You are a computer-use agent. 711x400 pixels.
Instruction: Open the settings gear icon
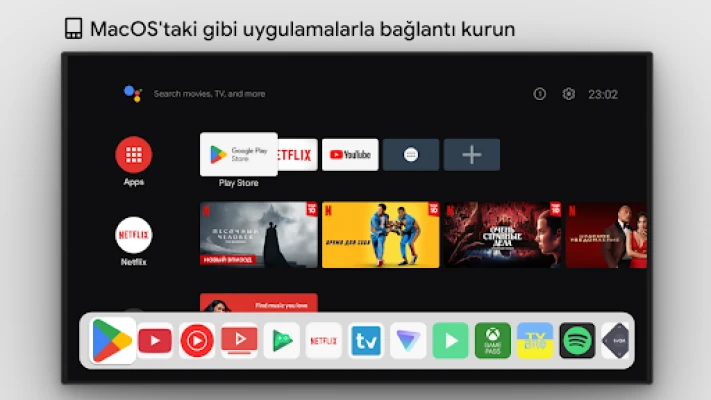569,94
